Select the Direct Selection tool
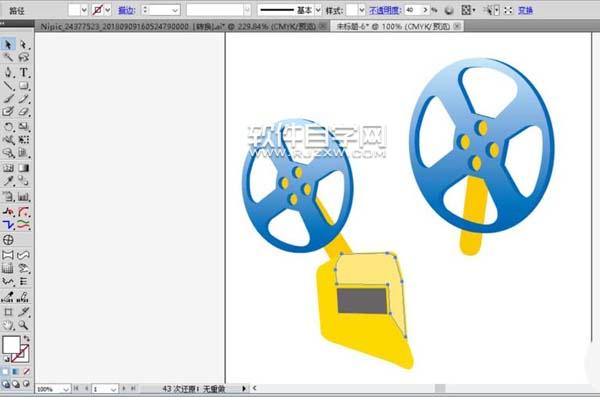Screen dimensions: 600x397 click(24, 44)
